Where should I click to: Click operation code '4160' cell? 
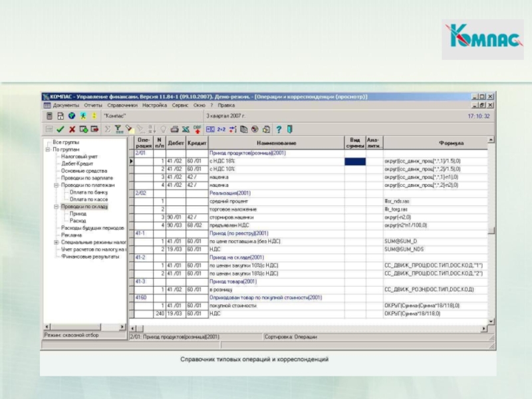click(144, 298)
